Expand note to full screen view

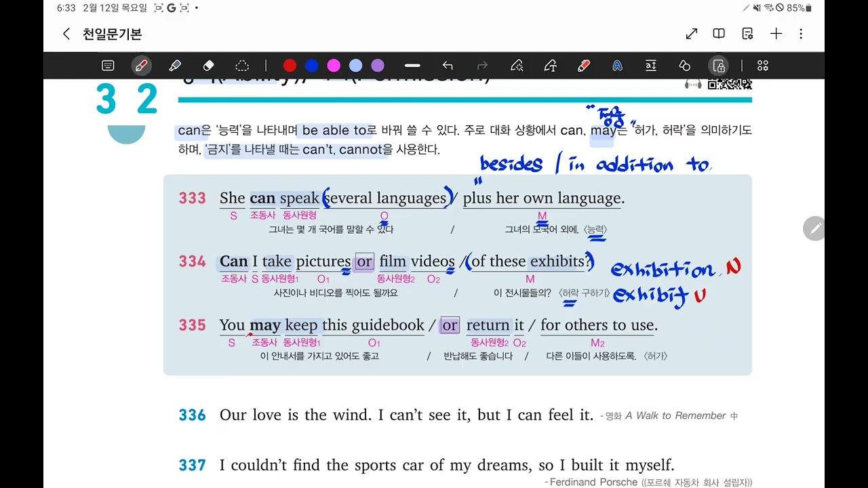pyautogui.click(x=692, y=34)
